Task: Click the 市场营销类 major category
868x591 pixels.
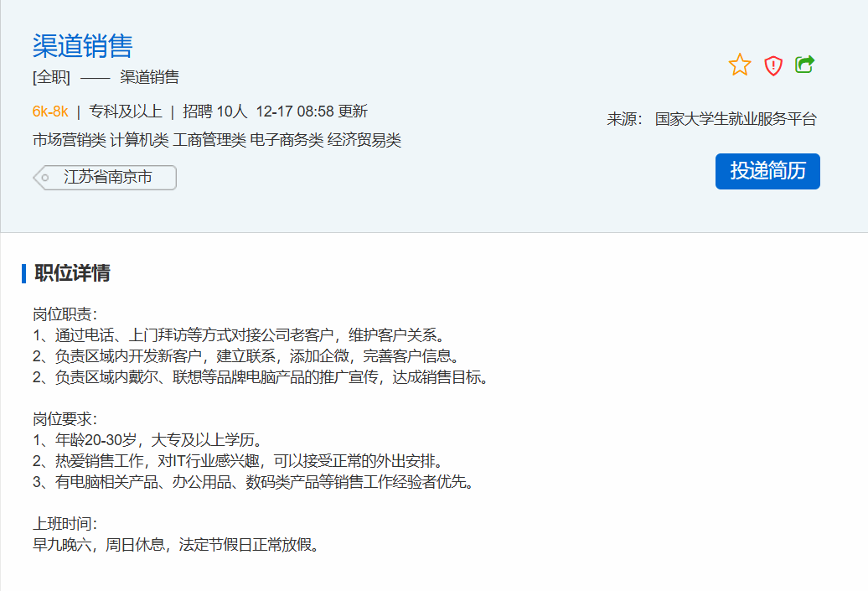Action: click(x=70, y=140)
